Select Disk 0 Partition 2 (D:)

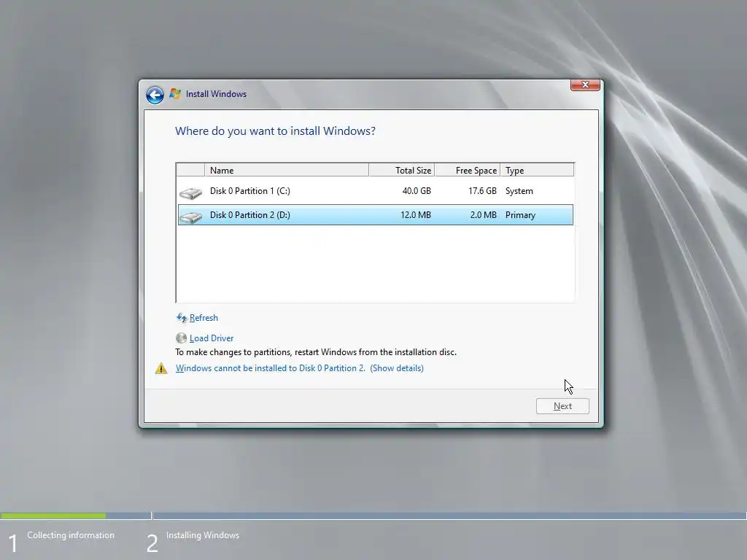pyautogui.click(x=376, y=215)
